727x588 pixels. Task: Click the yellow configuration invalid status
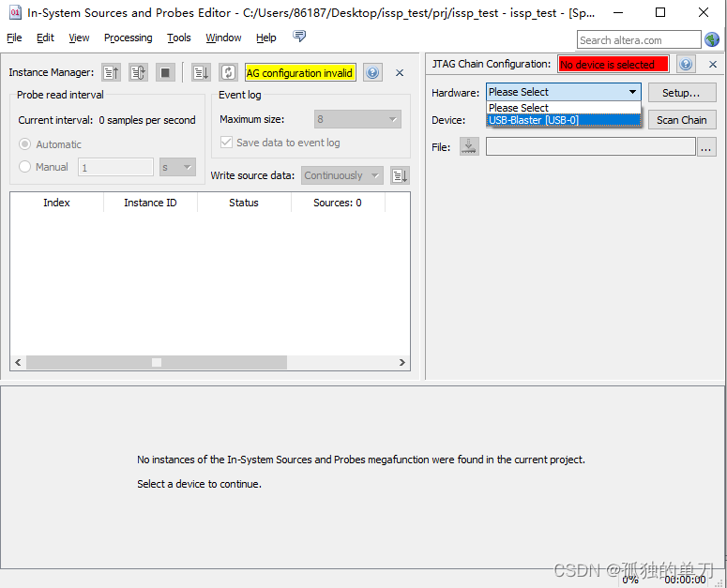coord(300,73)
